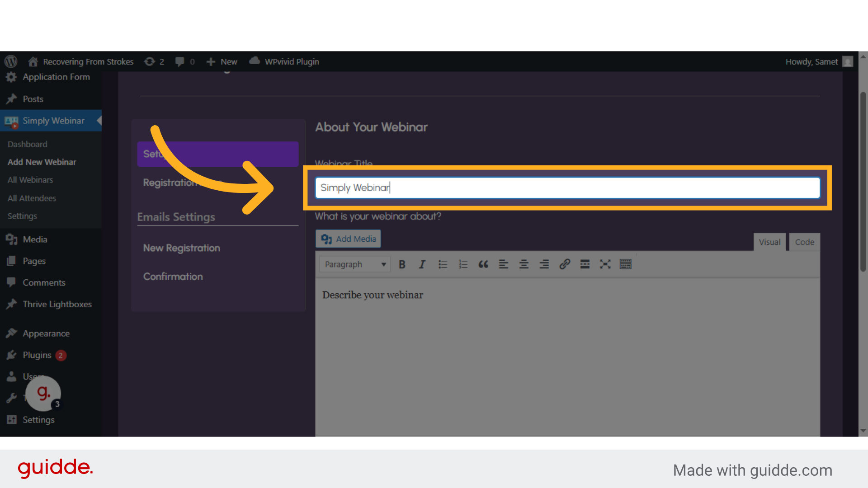Screen dimensions: 868x488
Task: Open the Simply Webinar menu
Action: coord(53,121)
